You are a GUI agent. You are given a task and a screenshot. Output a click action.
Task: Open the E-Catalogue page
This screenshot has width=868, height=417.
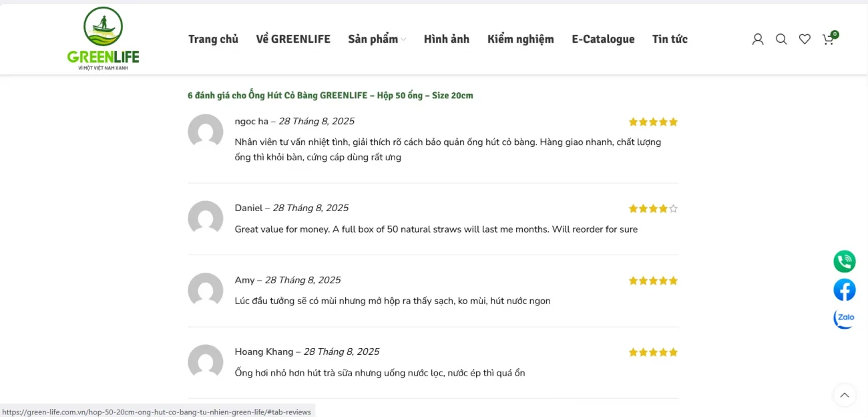[x=603, y=39]
